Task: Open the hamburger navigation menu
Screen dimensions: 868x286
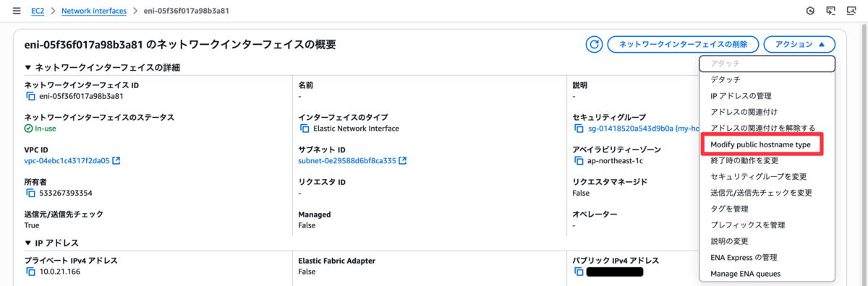Action: (17, 12)
